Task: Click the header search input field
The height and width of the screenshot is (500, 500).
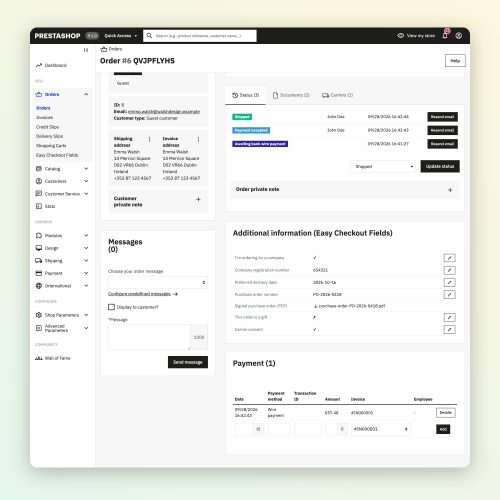Action: 200,36
